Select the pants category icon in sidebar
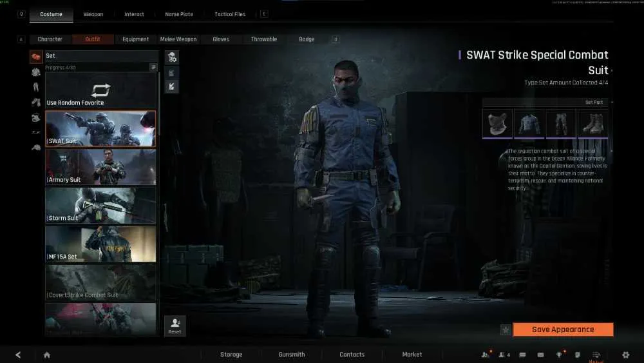Image resolution: width=644 pixels, height=363 pixels. pos(36,87)
